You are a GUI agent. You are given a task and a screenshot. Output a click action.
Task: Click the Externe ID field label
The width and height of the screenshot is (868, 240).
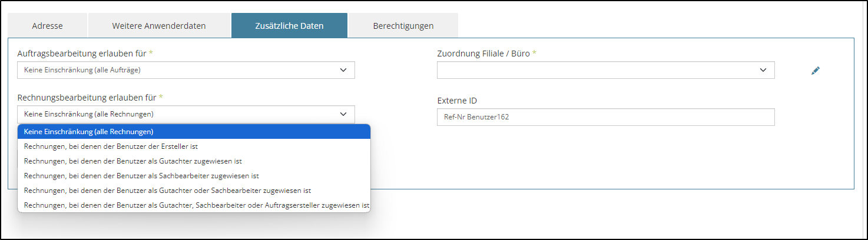click(x=457, y=101)
